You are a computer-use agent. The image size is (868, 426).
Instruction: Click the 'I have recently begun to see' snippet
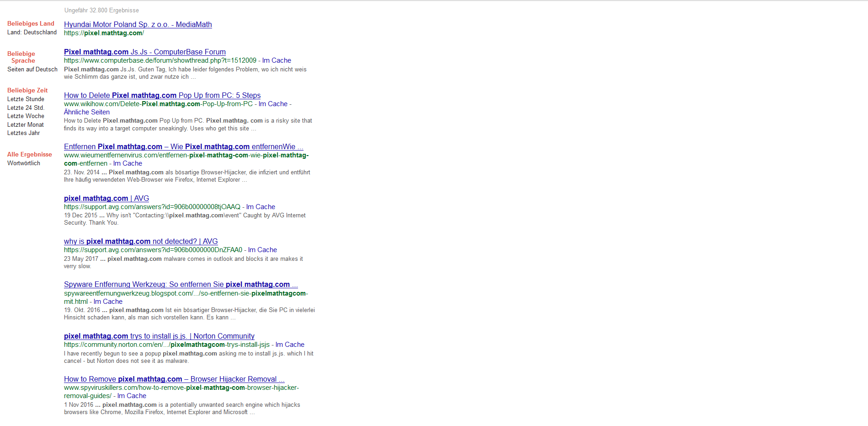pyautogui.click(x=189, y=357)
